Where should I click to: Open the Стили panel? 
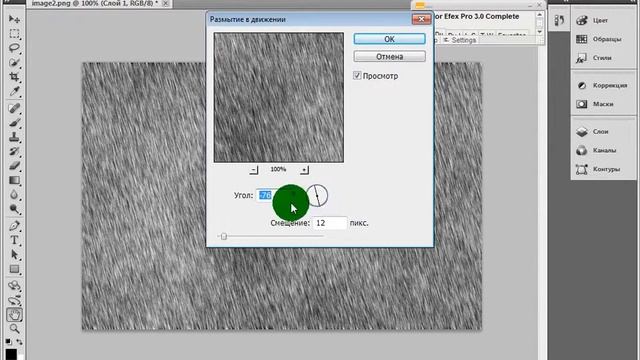[x=603, y=58]
